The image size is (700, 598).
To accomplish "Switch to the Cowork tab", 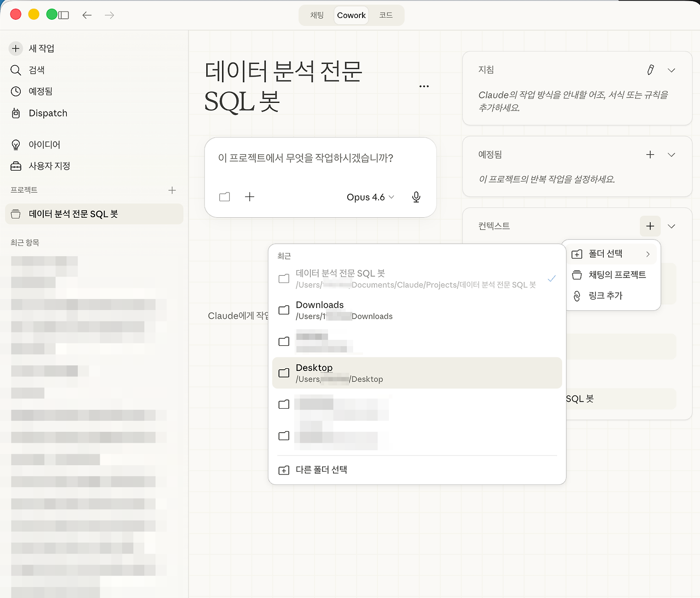I will 351,15.
